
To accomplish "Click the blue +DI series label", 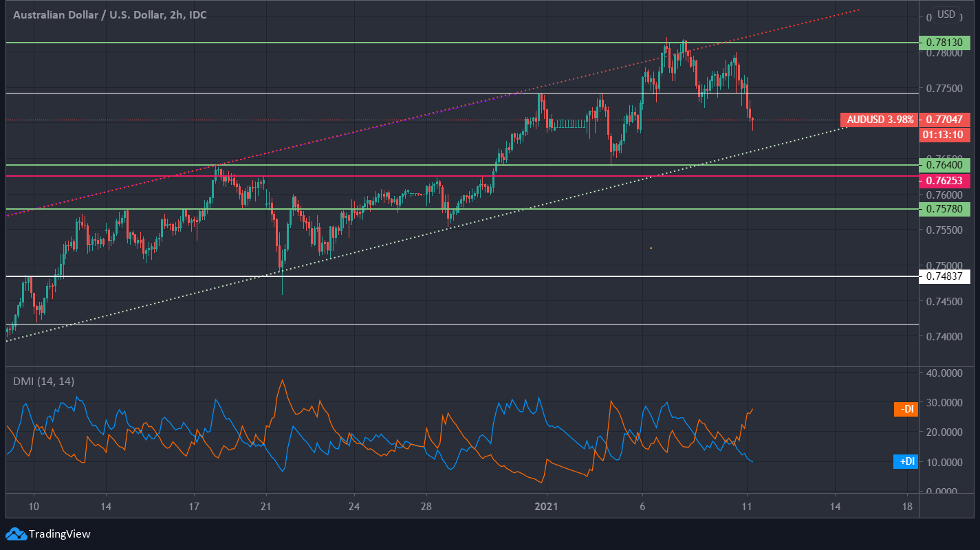I will tap(905, 462).
